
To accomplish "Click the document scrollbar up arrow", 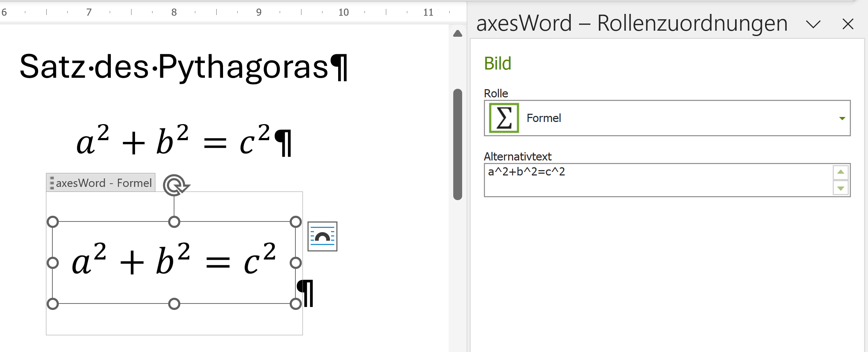I will coord(458,34).
